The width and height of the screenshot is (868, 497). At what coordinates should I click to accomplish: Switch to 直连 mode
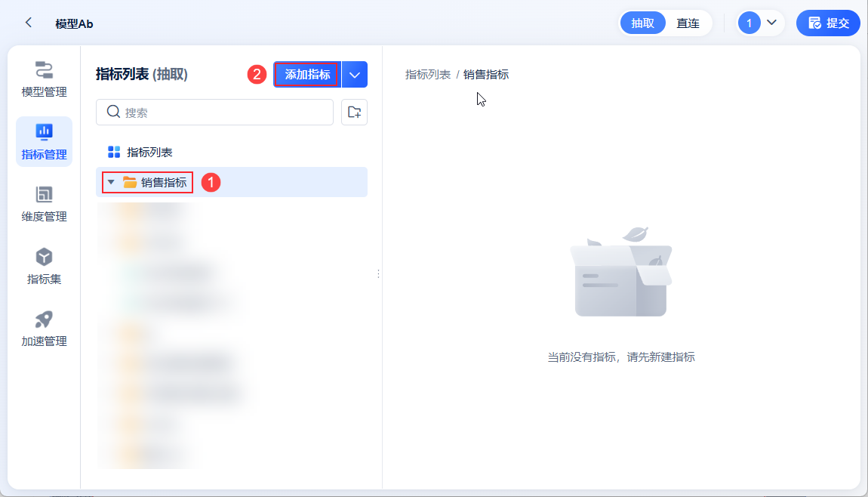click(x=688, y=23)
